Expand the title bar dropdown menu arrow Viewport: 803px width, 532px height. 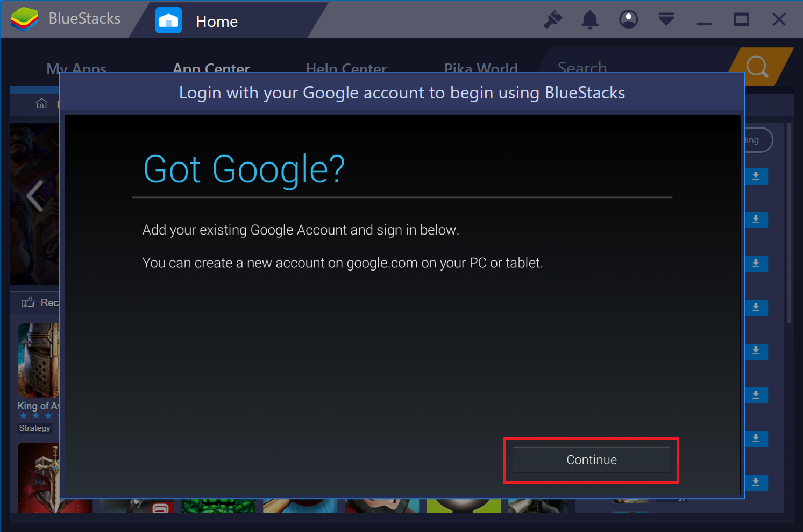pyautogui.click(x=666, y=19)
